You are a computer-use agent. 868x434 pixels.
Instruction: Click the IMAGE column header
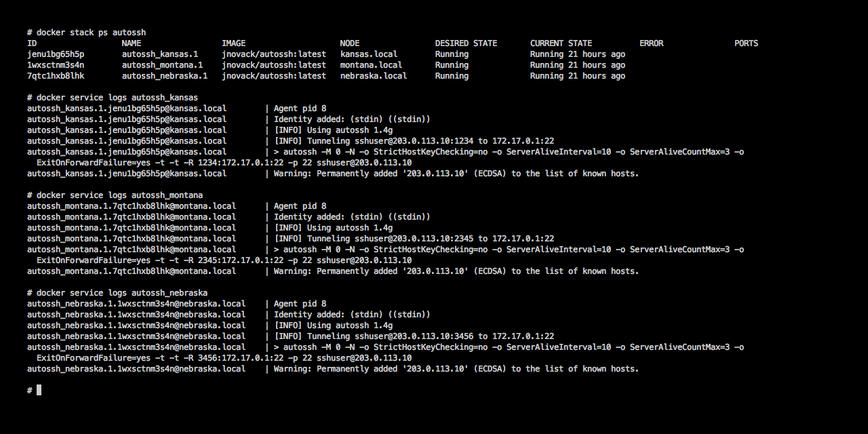(x=234, y=43)
